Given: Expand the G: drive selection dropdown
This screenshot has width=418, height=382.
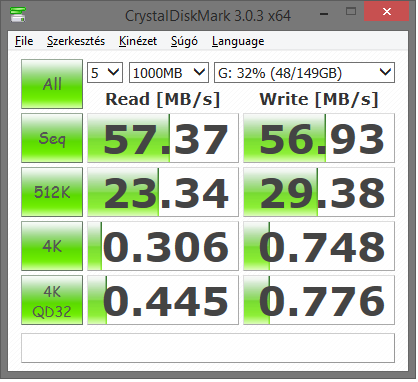Looking at the screenshot, I should pos(304,72).
